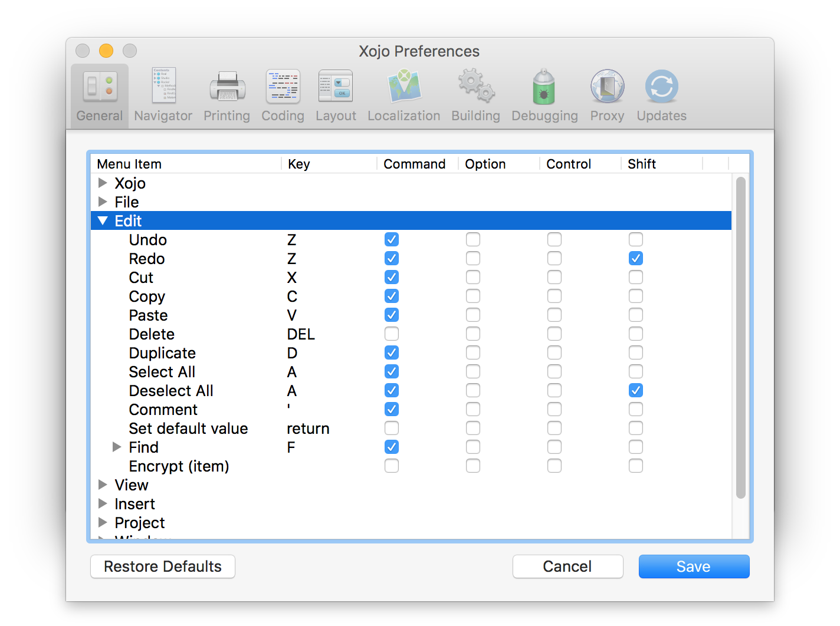
Task: Click the Option column header
Action: [499, 164]
